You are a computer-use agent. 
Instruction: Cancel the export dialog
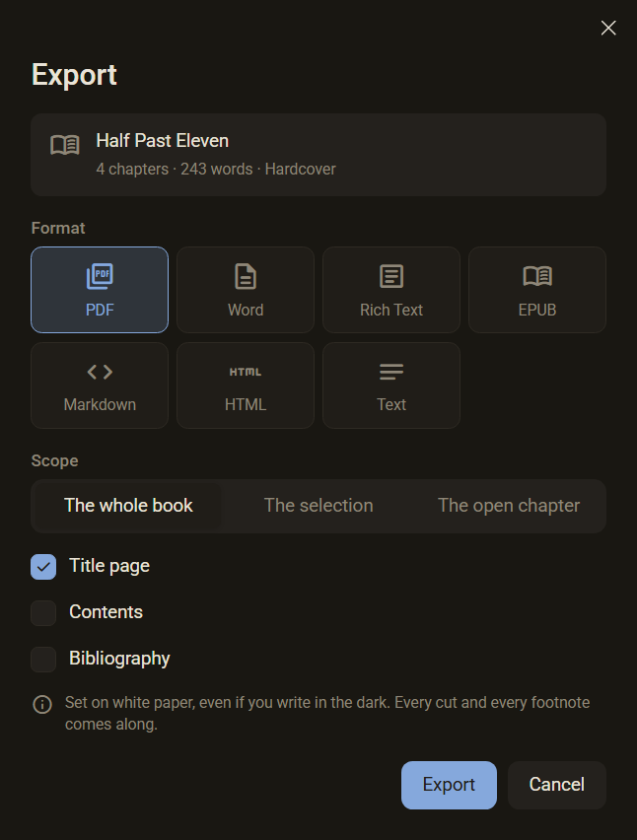pyautogui.click(x=557, y=785)
